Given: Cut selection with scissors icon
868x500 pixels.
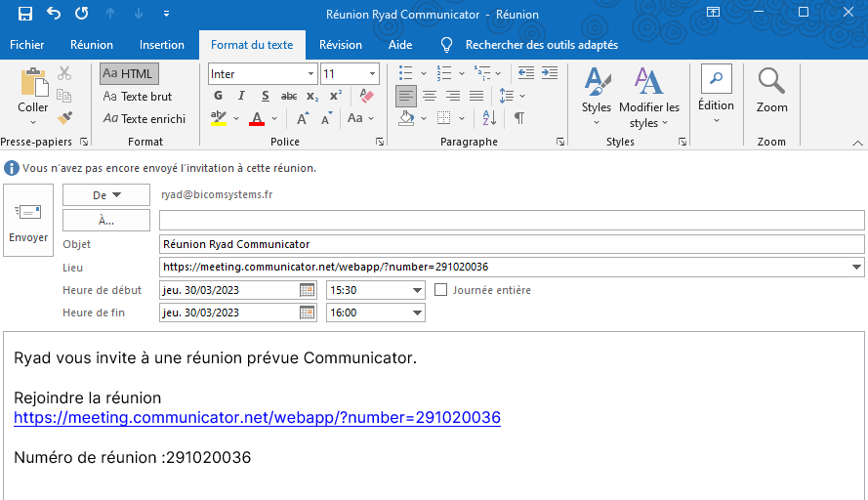Looking at the screenshot, I should (x=64, y=73).
